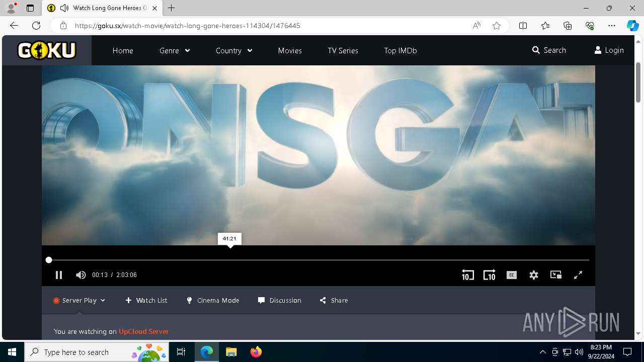Open Top IMDb menu item
Image resolution: width=644 pixels, height=362 pixels.
(x=400, y=51)
